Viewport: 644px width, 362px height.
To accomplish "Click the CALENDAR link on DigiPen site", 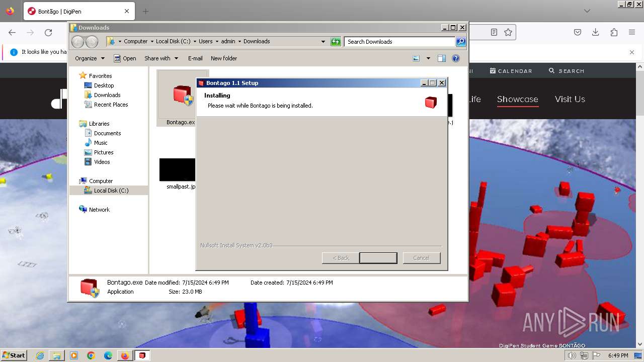I will (511, 71).
